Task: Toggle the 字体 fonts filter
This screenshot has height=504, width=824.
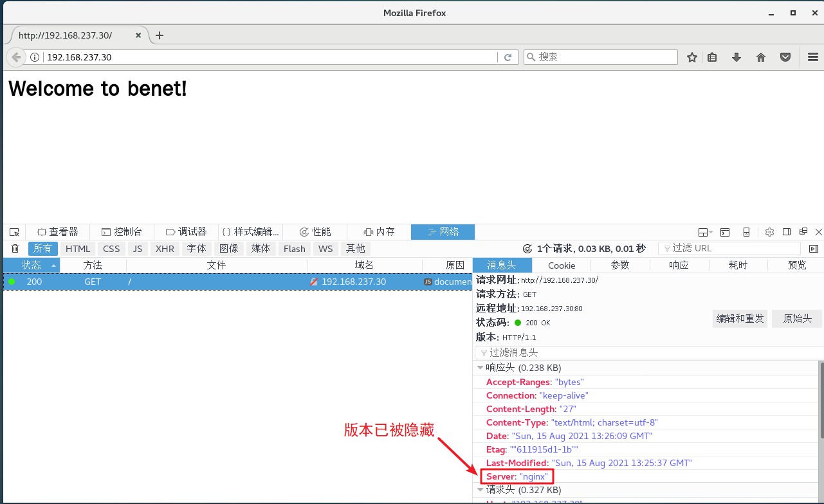Action: pos(197,249)
